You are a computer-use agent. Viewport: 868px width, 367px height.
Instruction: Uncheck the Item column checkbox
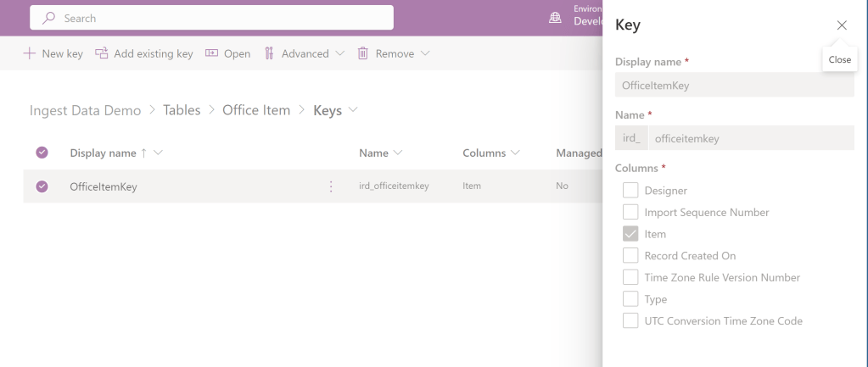click(x=630, y=234)
